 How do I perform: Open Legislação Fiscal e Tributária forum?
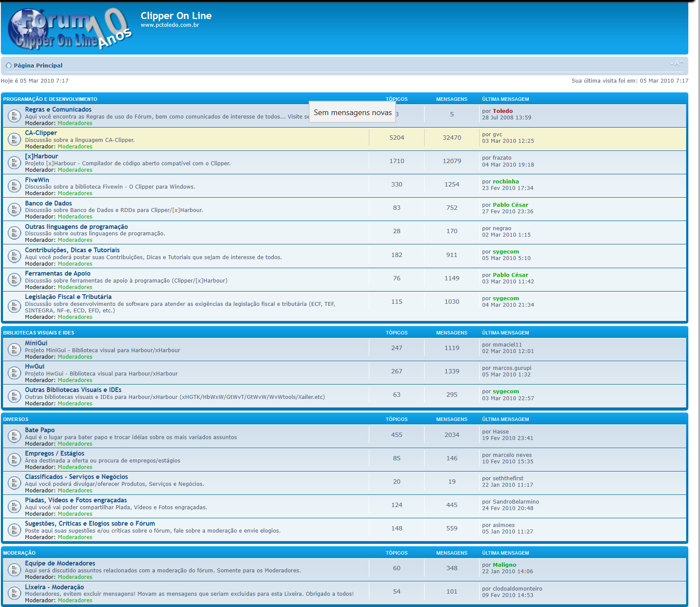68,297
